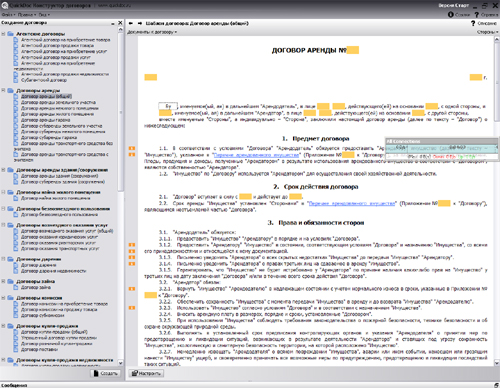The image size is (500, 388).
Task: Open the Вид menu
Action: point(44,15)
